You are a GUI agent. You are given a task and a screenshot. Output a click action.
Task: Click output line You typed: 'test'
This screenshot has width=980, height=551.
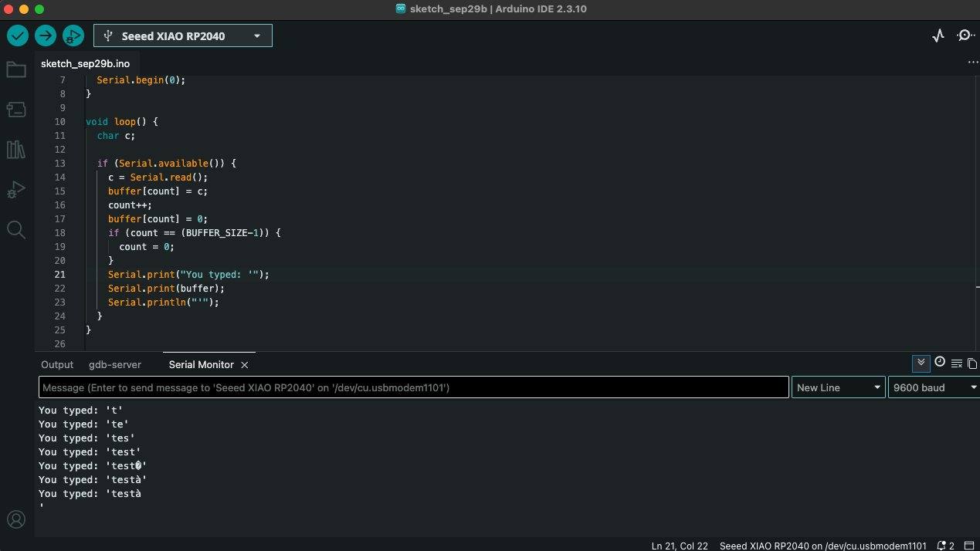[x=90, y=452]
